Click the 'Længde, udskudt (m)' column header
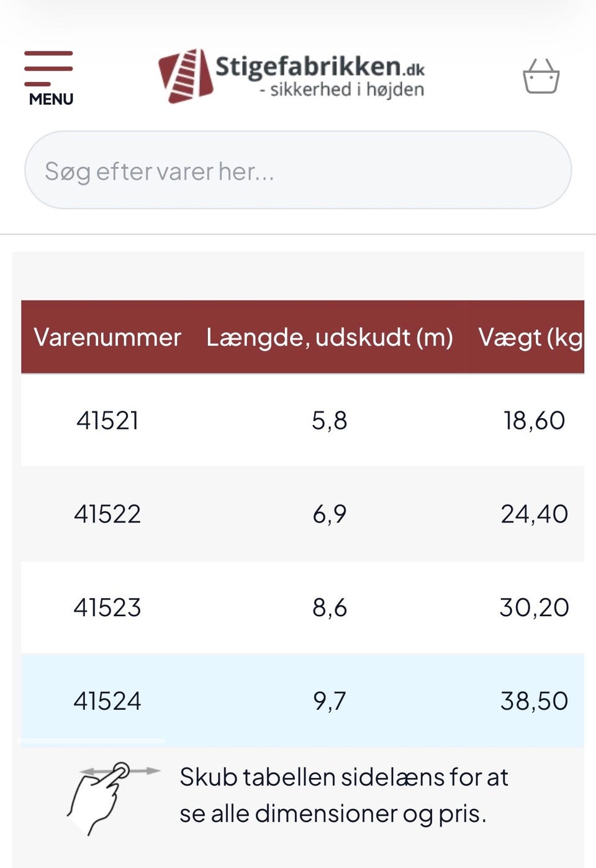This screenshot has width=596, height=868. pyautogui.click(x=329, y=338)
